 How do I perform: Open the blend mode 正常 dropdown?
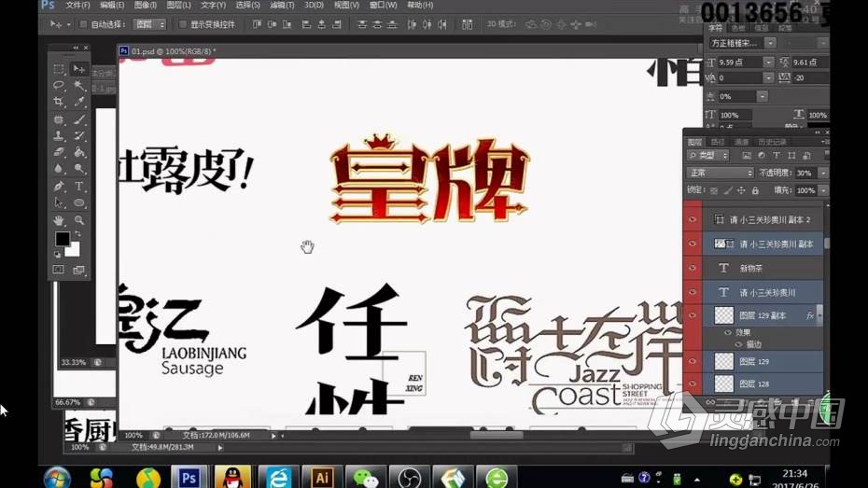point(721,174)
